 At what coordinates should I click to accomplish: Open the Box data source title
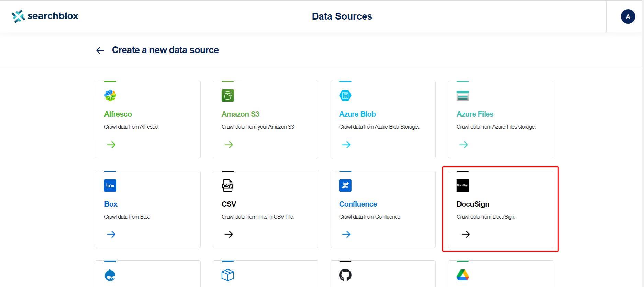pyautogui.click(x=111, y=204)
